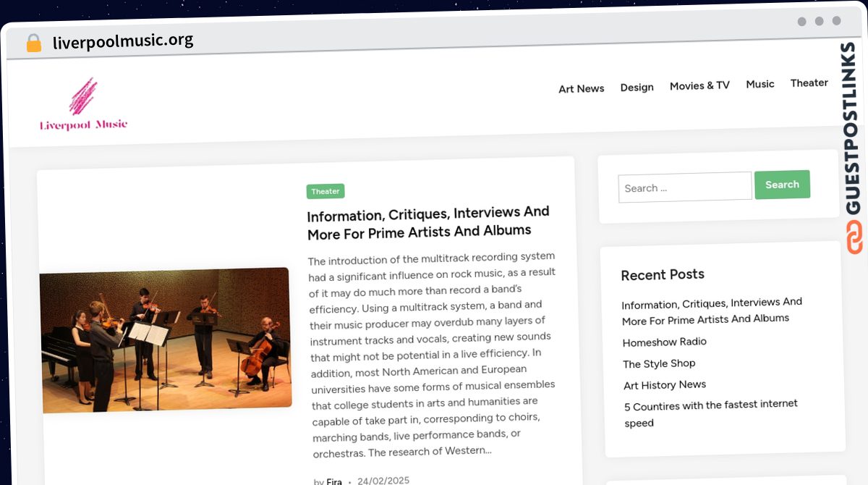This screenshot has height=485, width=868.
Task: Open the Theater menu item
Action: pyautogui.click(x=809, y=83)
